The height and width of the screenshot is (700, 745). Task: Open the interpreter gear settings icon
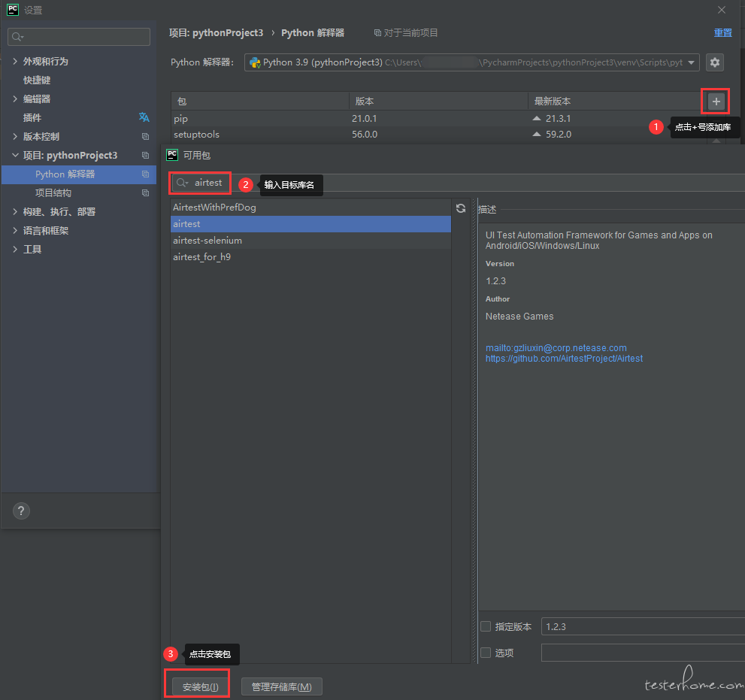(x=715, y=62)
